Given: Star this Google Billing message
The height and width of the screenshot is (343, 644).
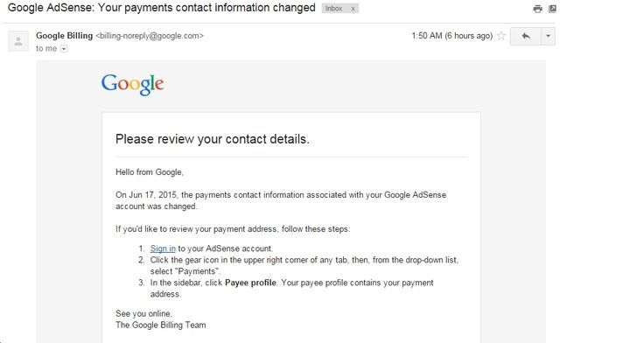Looking at the screenshot, I should pyautogui.click(x=501, y=36).
